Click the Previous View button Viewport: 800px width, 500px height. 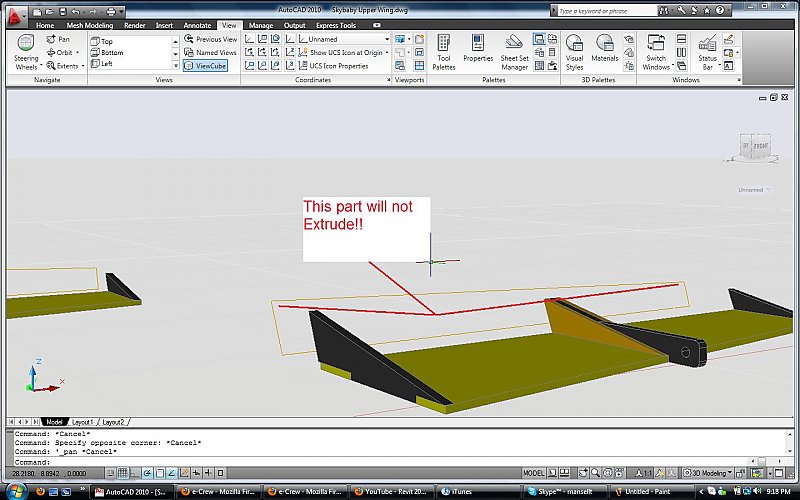(210, 39)
